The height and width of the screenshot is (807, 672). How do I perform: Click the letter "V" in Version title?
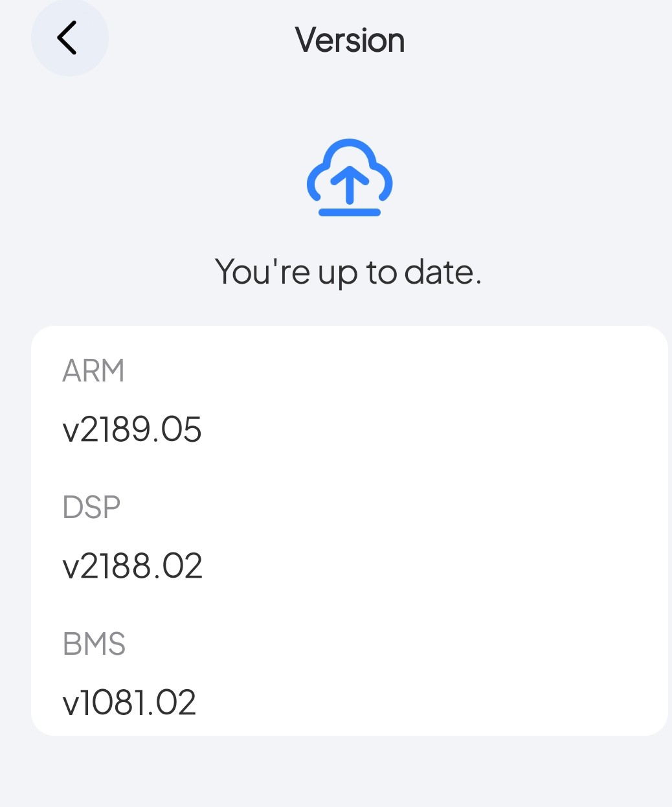click(x=306, y=40)
